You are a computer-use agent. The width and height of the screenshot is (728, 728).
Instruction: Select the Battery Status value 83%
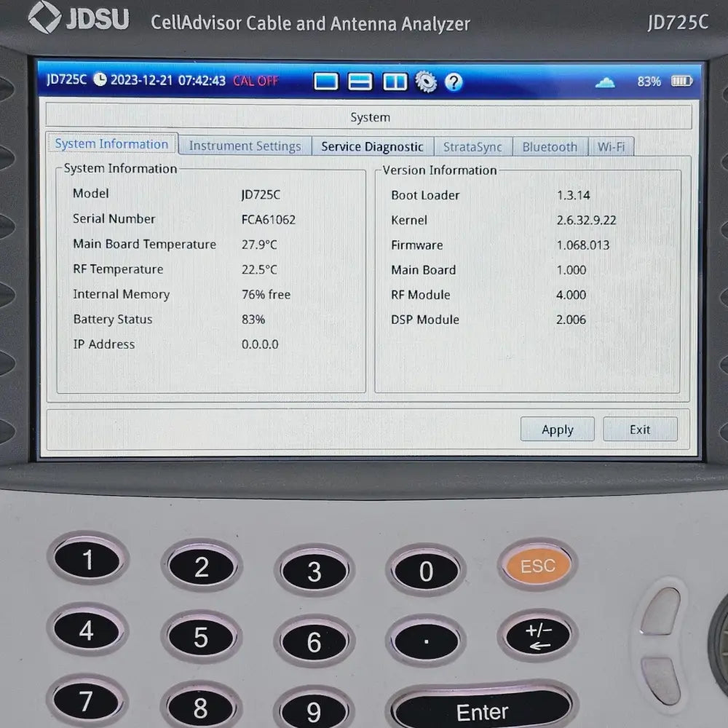tap(253, 320)
